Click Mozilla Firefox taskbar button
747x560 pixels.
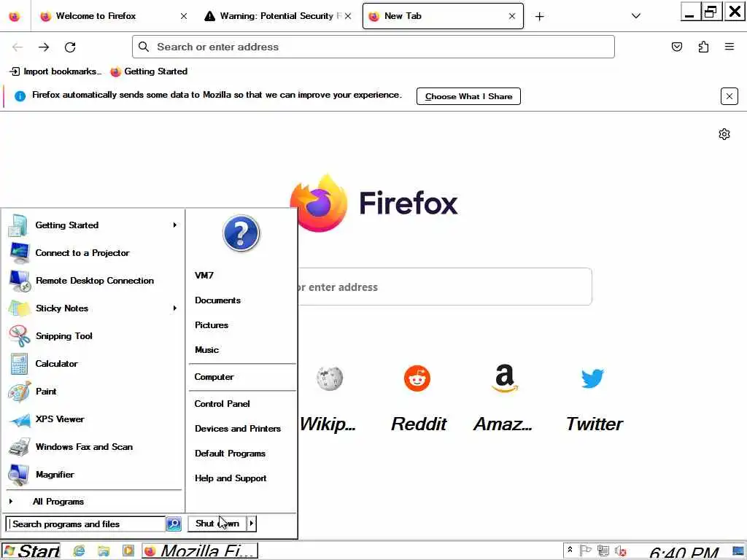[x=200, y=551]
